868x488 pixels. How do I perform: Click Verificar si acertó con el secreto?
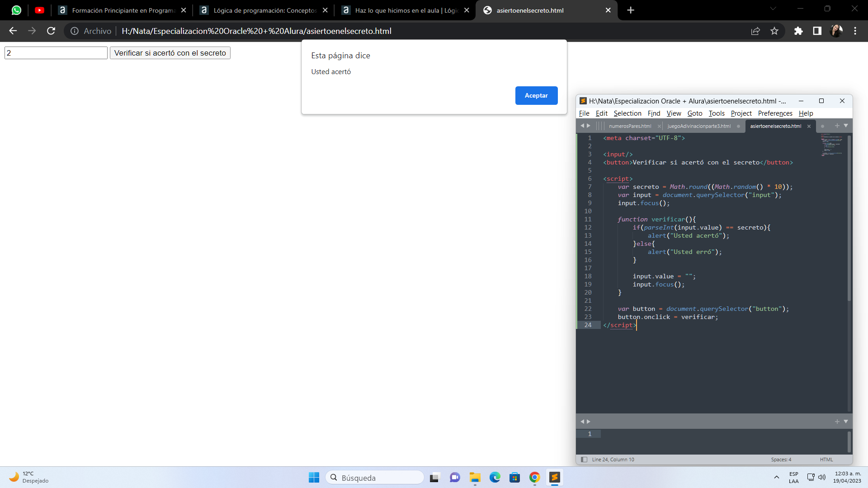(170, 53)
